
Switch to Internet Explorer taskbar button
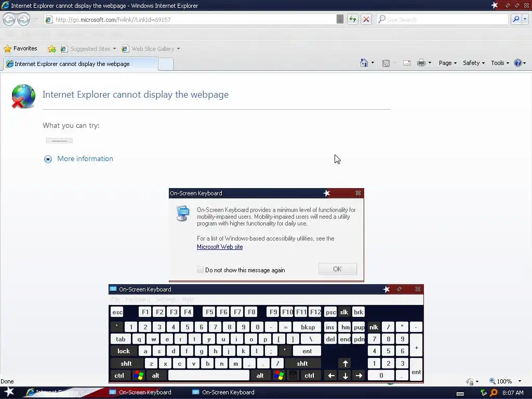coord(58,392)
